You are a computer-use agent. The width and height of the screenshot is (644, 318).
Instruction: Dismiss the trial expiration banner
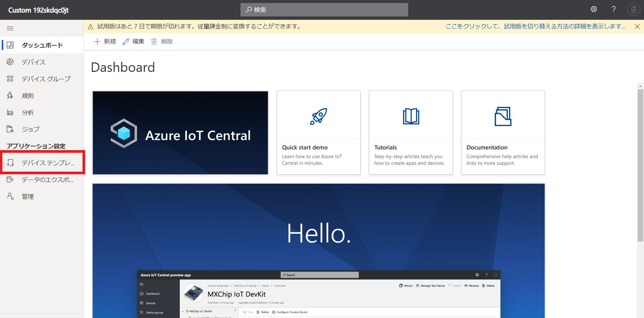(x=637, y=27)
